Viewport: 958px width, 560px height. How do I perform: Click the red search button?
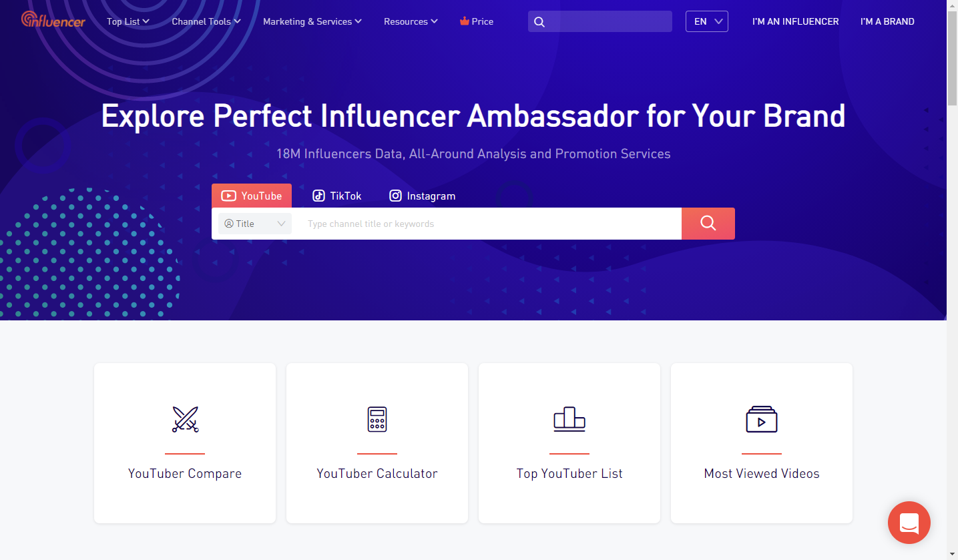(x=708, y=224)
